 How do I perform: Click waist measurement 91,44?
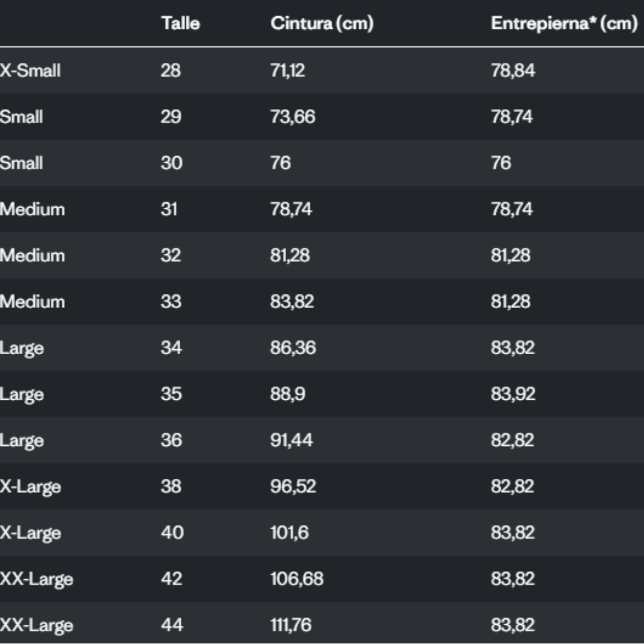pyautogui.click(x=291, y=440)
